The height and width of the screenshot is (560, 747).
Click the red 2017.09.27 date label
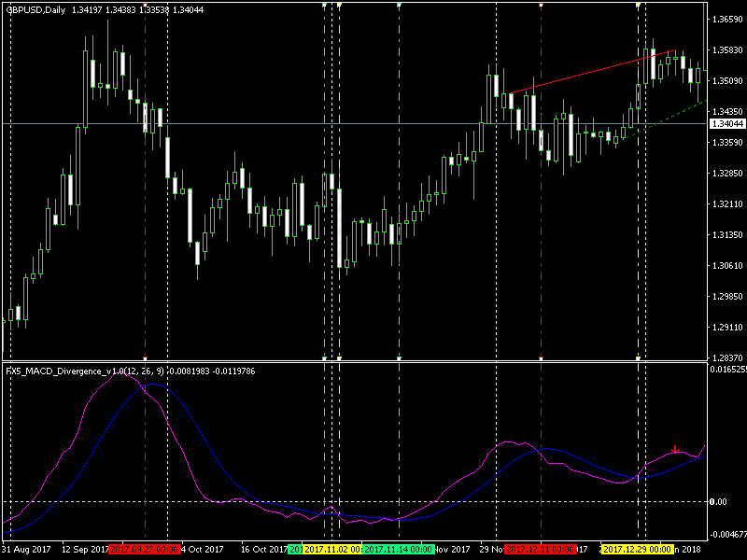click(145, 549)
